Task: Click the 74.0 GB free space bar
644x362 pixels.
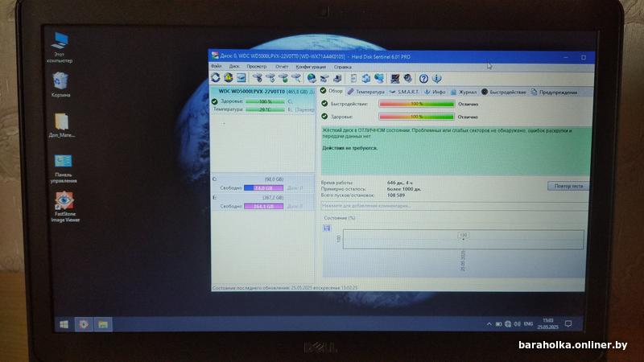Action: pyautogui.click(x=264, y=187)
